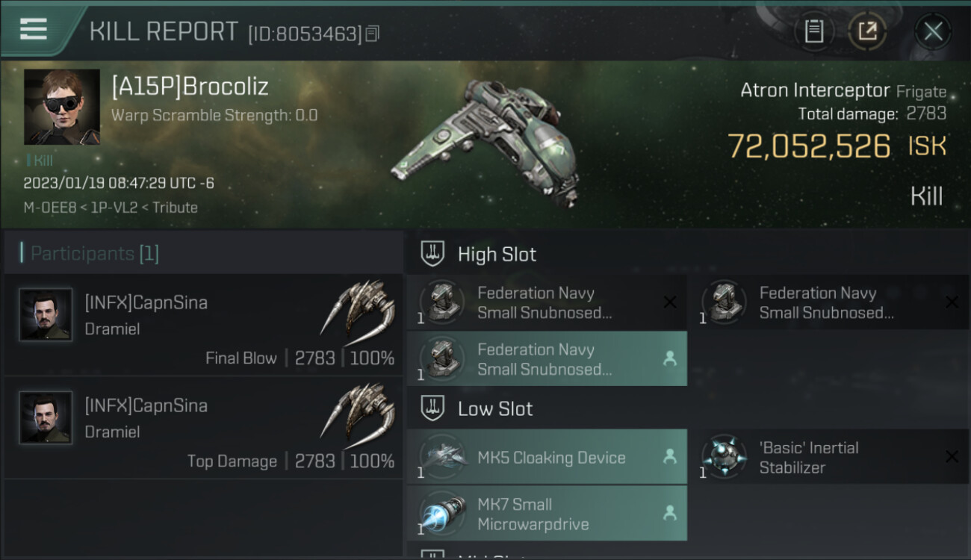This screenshot has width=971, height=560.
Task: Open the hamburger menu icon
Action: coord(33,30)
